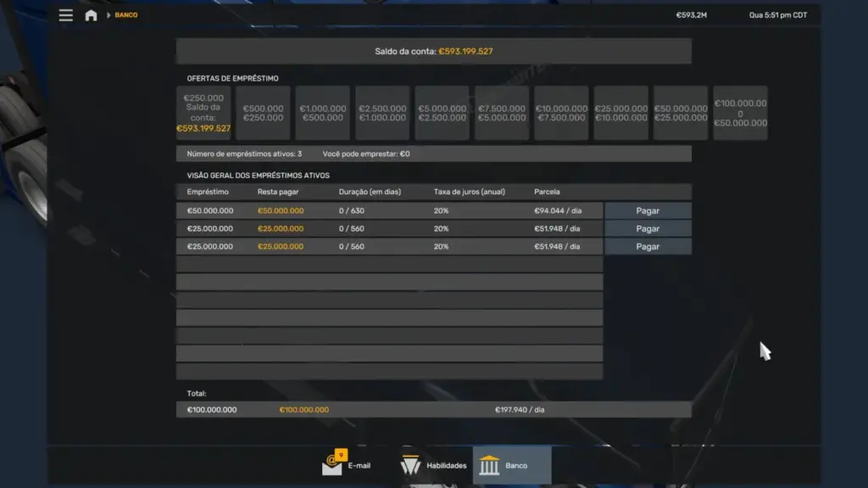This screenshot has width=868, height=488.
Task: Open the E-mail tab
Action: (347, 465)
